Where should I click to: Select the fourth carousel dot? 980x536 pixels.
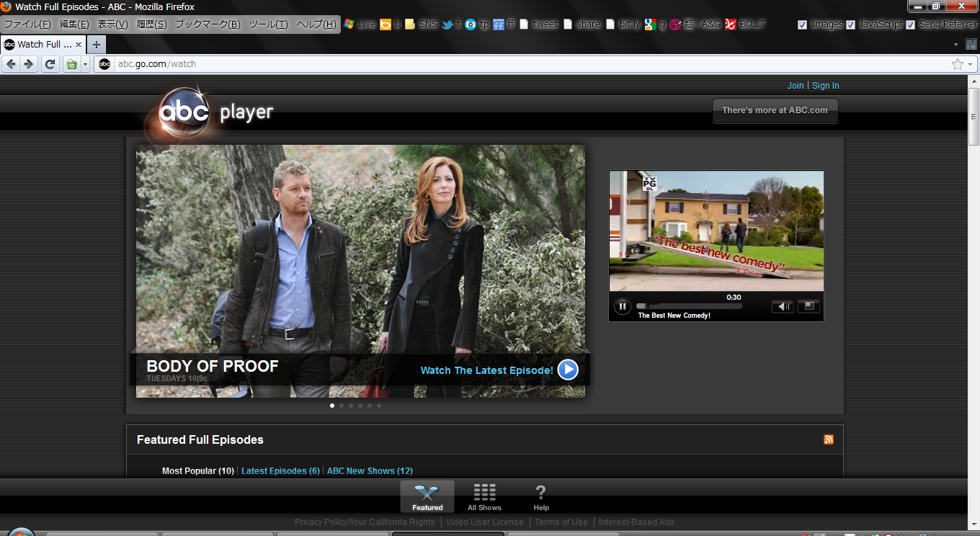click(360, 406)
